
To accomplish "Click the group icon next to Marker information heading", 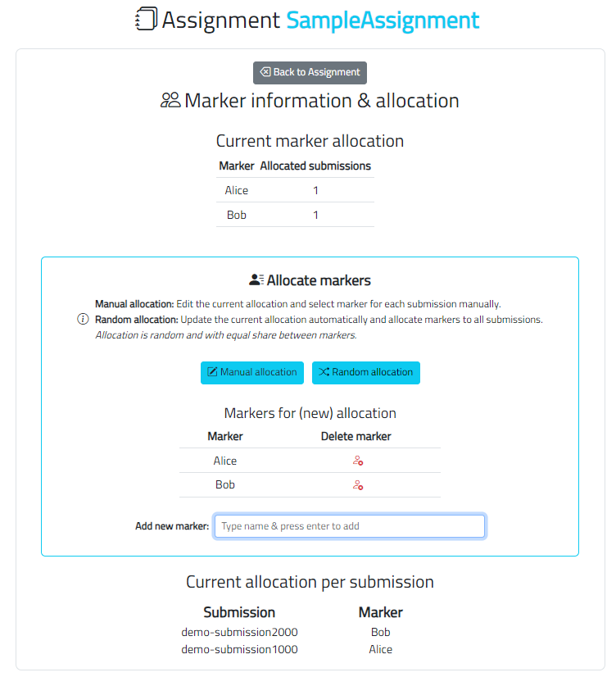I will [170, 100].
